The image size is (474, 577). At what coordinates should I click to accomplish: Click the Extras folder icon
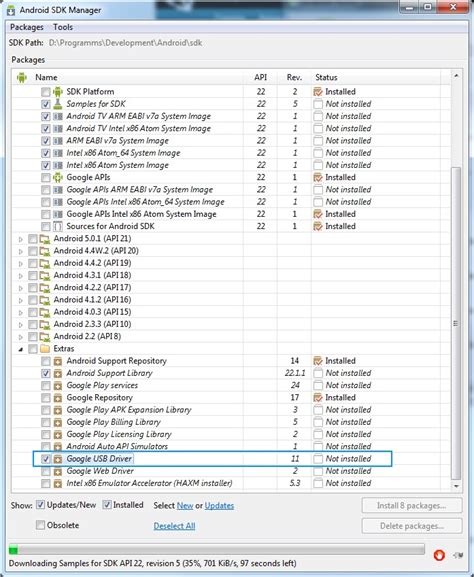point(45,348)
